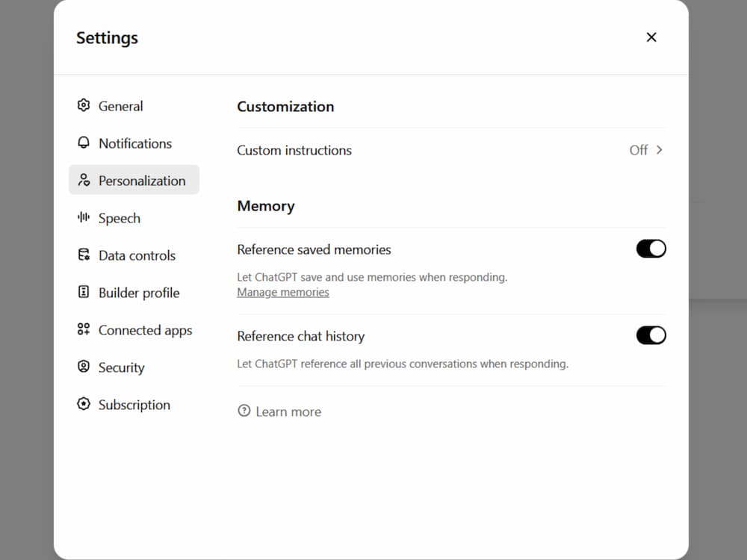Screen dimensions: 747x560
Task: Click the Subscription badge icon
Action: 84,404
